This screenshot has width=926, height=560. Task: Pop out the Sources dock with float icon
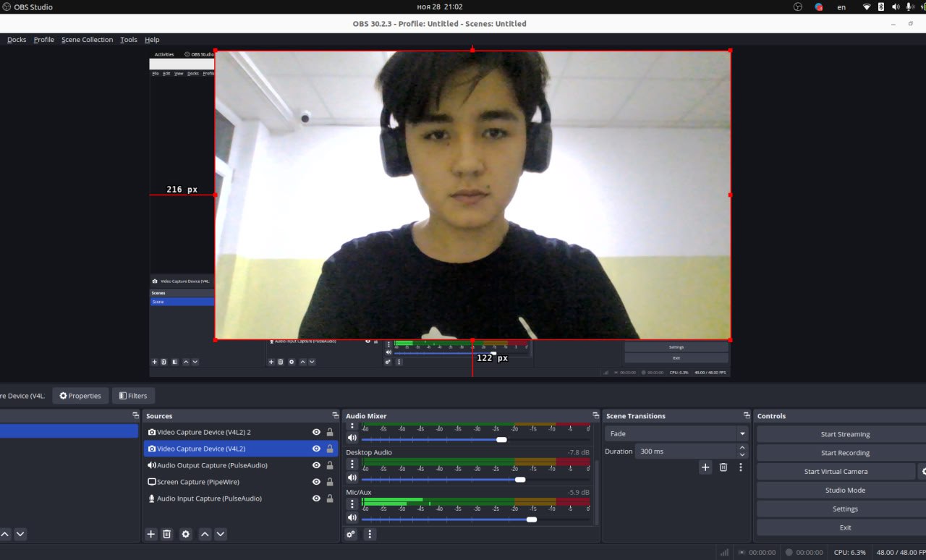click(x=335, y=416)
